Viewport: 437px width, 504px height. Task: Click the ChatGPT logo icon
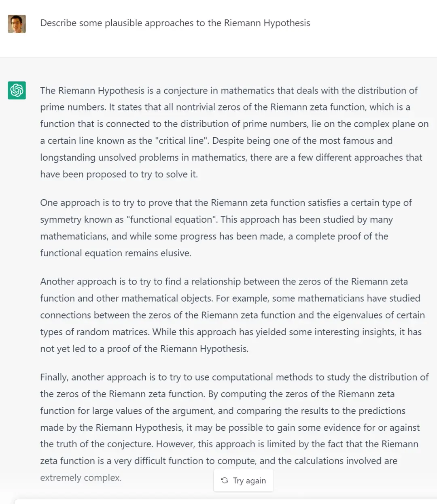(17, 90)
